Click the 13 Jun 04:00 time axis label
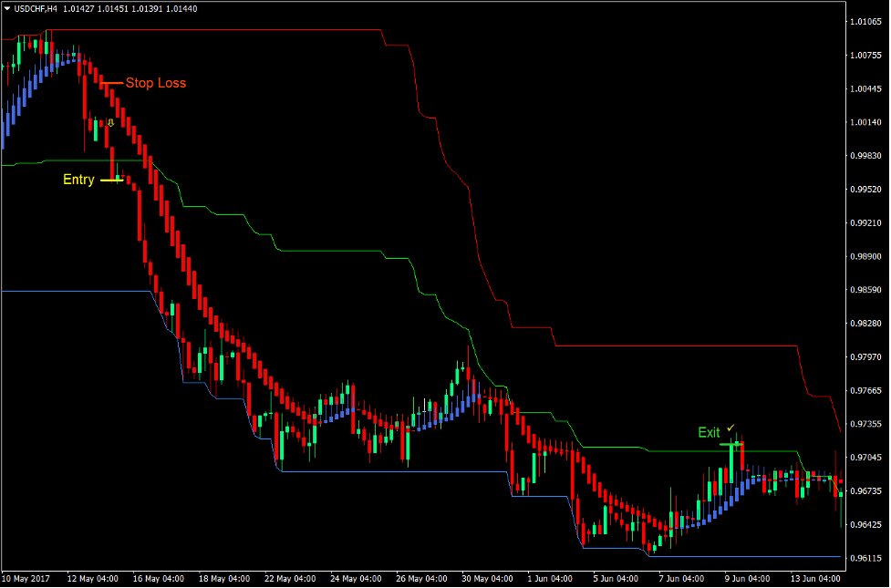 point(817,578)
